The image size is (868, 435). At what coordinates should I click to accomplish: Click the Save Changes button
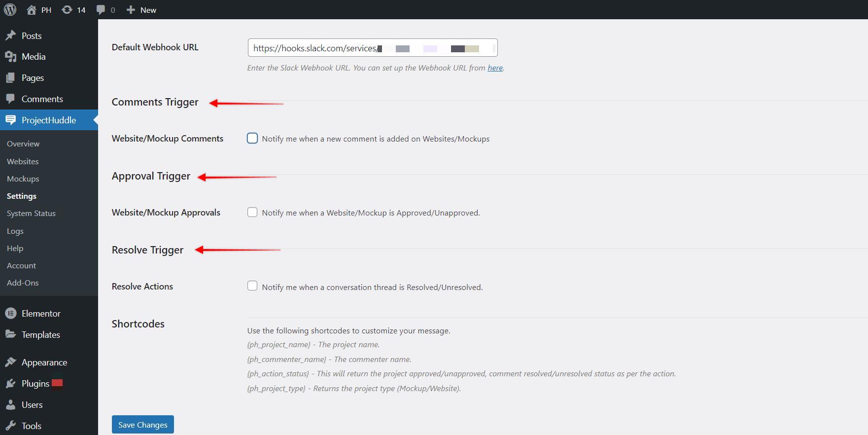pos(142,425)
